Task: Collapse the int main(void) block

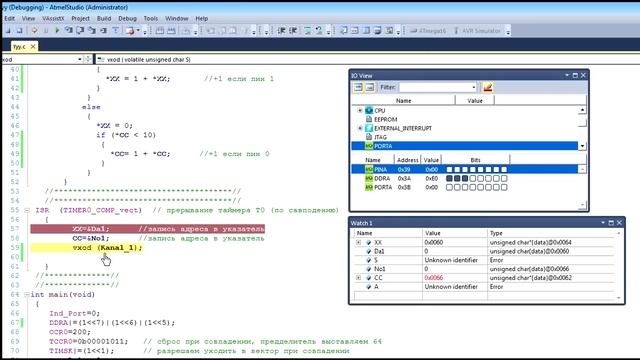Action: click(x=27, y=295)
